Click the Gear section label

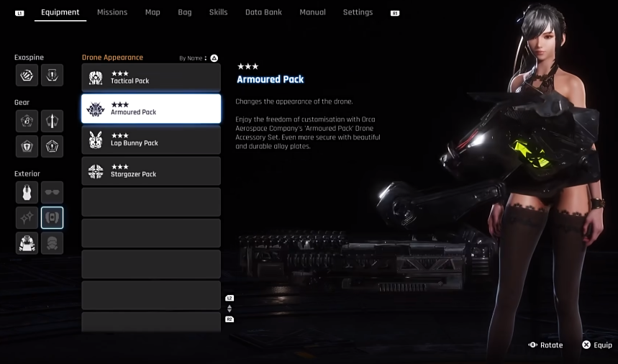click(22, 102)
